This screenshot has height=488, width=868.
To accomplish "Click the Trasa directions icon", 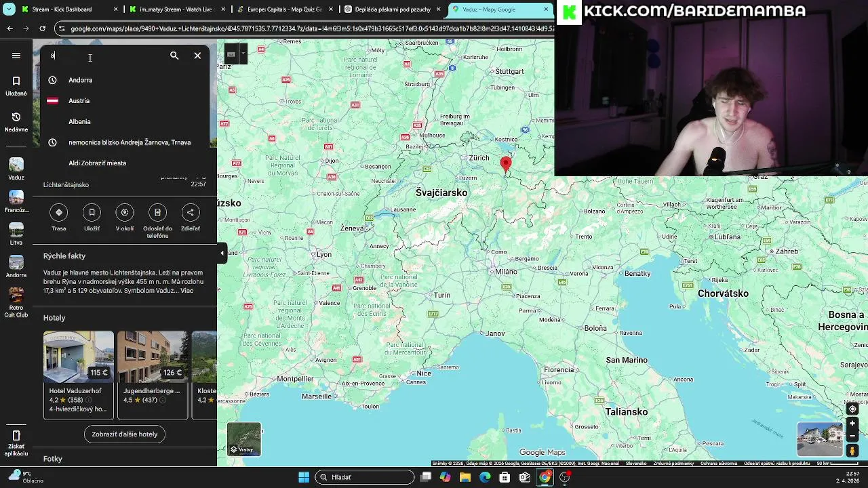I will point(59,212).
